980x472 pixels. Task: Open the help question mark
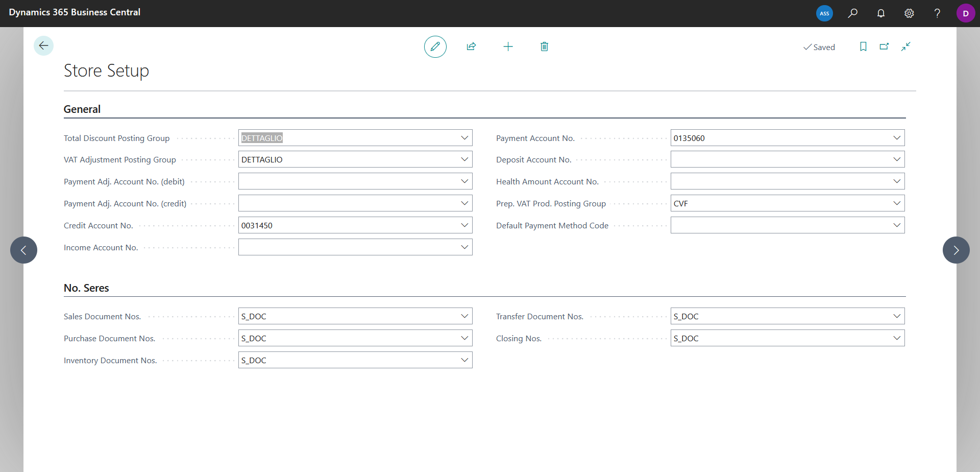coord(937,13)
